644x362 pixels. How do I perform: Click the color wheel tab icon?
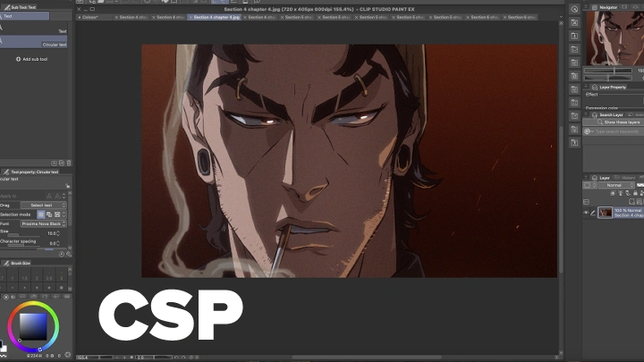(x=5, y=297)
